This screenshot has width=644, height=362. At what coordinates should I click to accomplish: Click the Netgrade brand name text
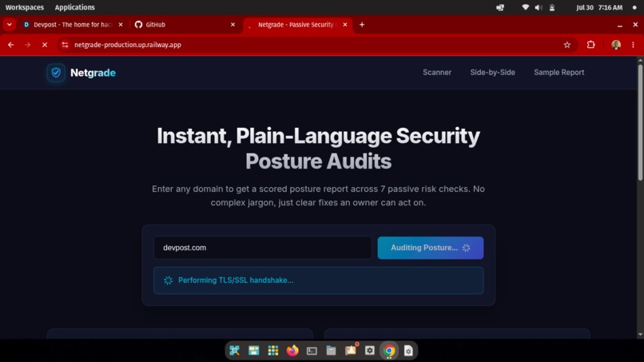pyautogui.click(x=93, y=73)
